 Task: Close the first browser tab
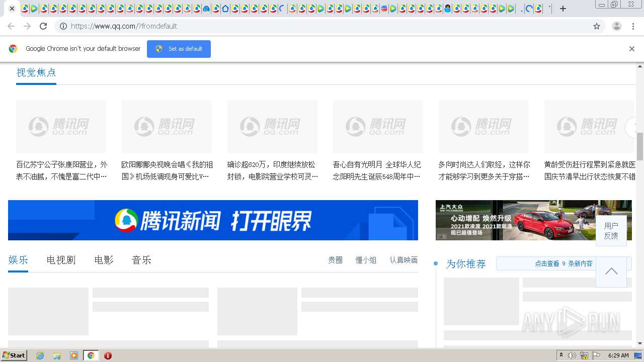12,9
